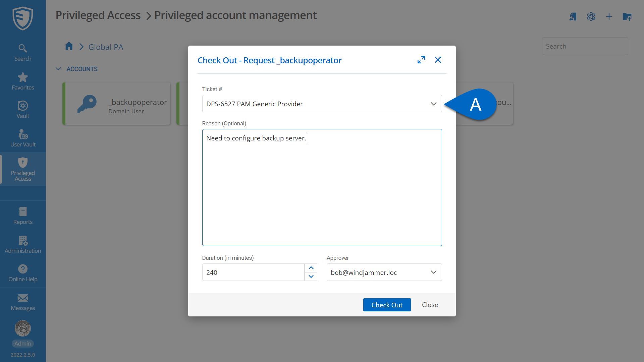Open User Vault from the sidebar
The width and height of the screenshot is (644, 362).
coord(22,138)
